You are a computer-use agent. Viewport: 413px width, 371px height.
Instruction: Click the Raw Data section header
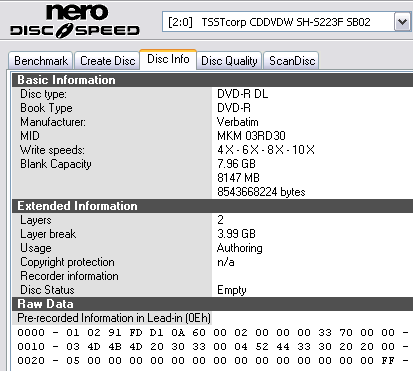point(212,304)
